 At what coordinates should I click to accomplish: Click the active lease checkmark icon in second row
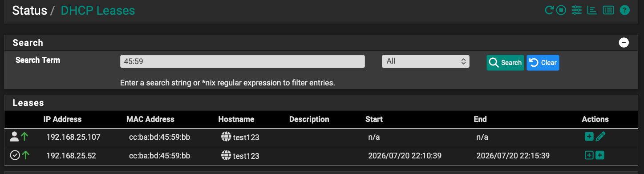click(x=15, y=155)
